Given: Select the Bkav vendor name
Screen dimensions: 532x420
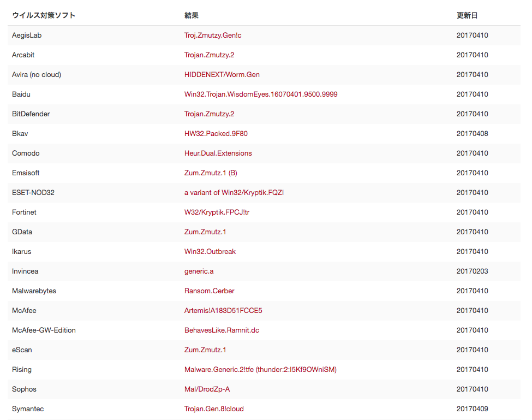Looking at the screenshot, I should click(20, 134).
